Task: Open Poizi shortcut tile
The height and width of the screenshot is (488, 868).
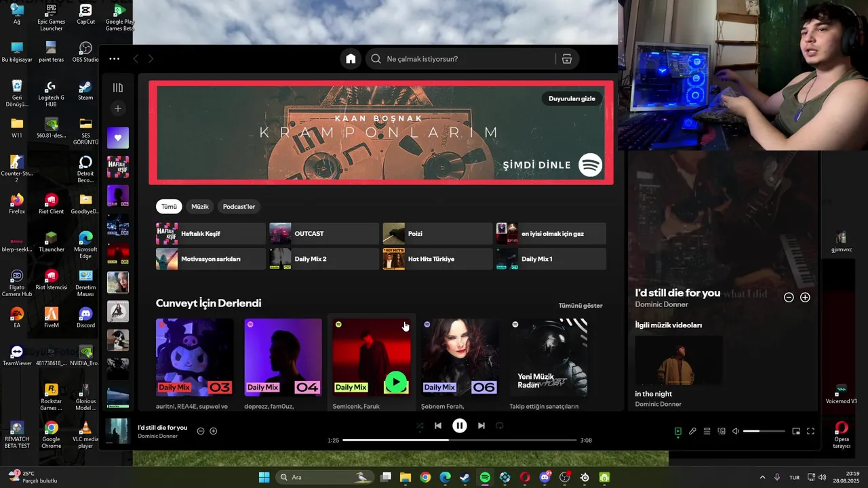Action: 437,234
